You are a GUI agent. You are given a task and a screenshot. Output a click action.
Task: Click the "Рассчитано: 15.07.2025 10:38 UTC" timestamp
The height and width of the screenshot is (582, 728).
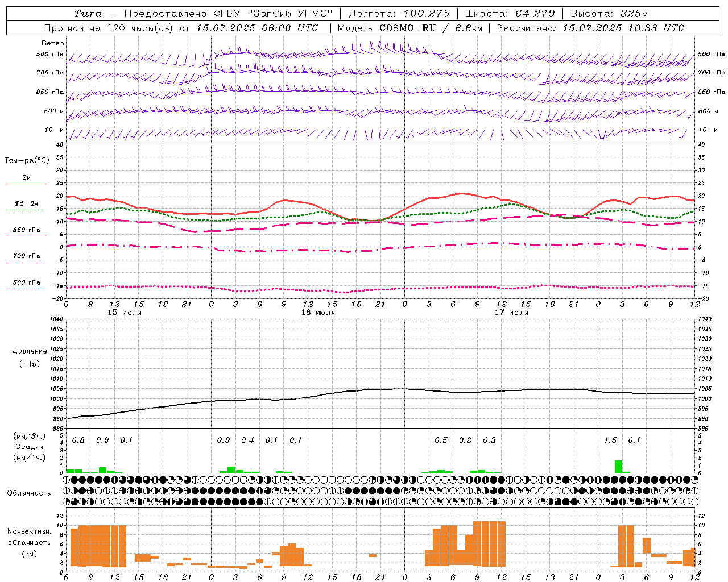(x=590, y=28)
